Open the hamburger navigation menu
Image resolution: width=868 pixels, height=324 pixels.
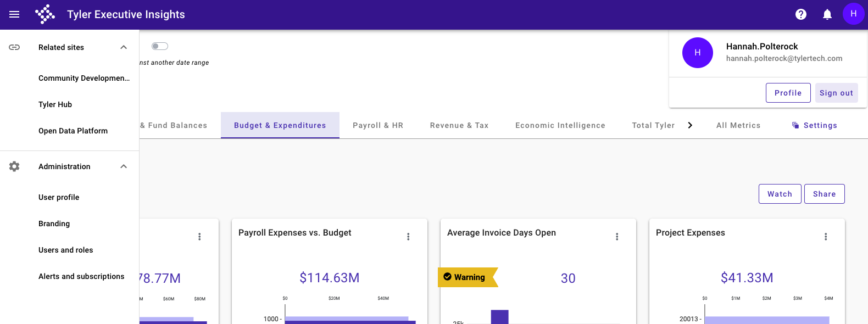[14, 14]
